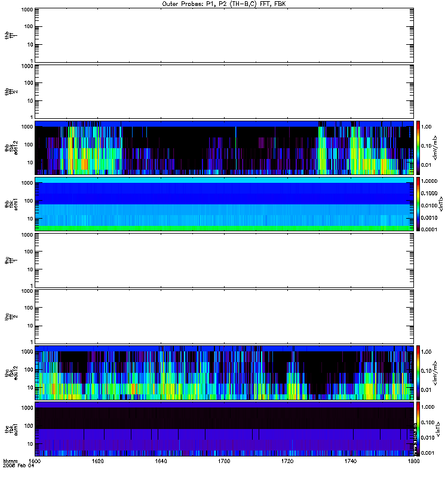Click the thb fbk scm1 color bar
This screenshot has height=478, width=448.
pyautogui.click(x=418, y=204)
